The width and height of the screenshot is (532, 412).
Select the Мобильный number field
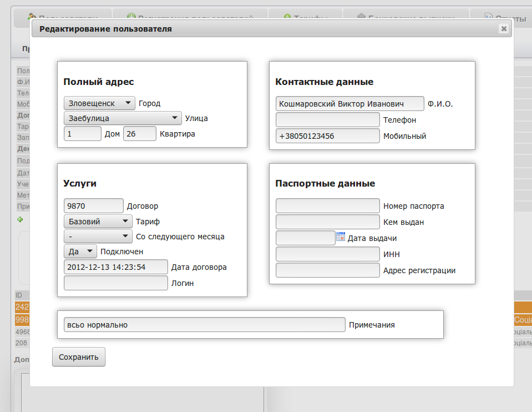click(327, 135)
